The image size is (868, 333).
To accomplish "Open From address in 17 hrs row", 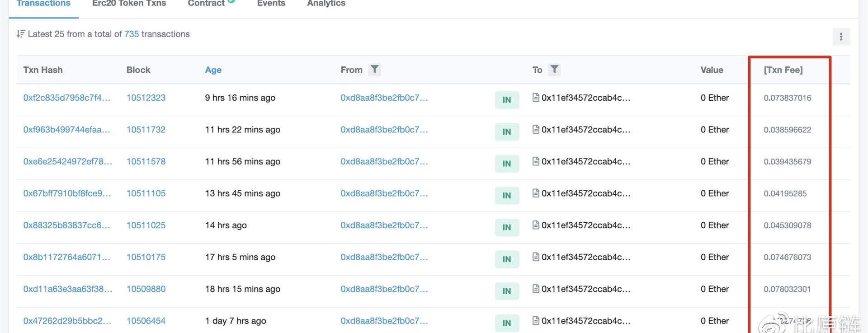I will point(384,257).
